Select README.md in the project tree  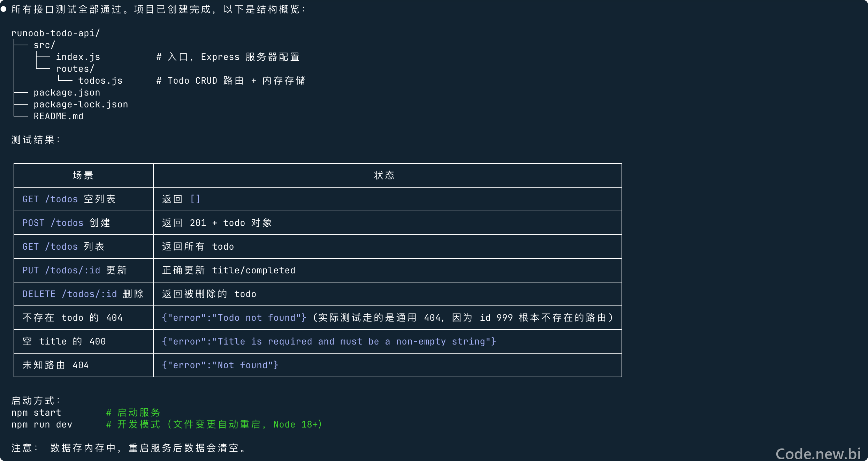pos(59,116)
